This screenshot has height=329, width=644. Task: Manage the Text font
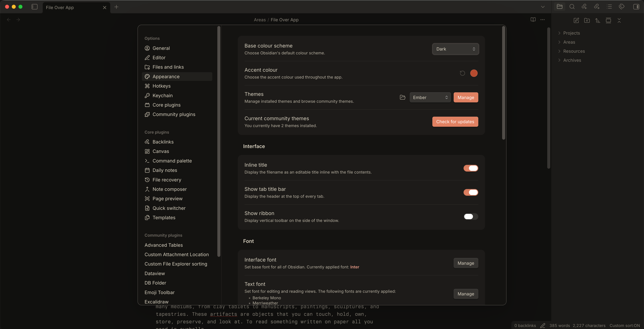(466, 294)
